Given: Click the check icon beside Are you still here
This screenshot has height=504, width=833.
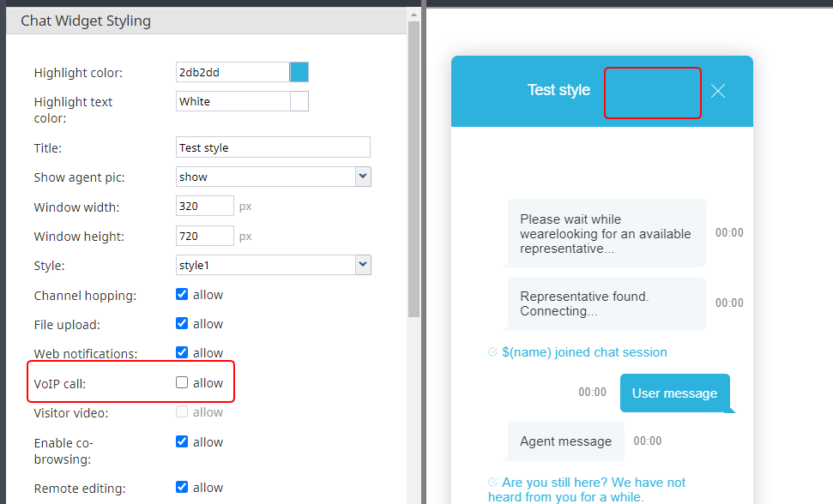Looking at the screenshot, I should 492,483.
